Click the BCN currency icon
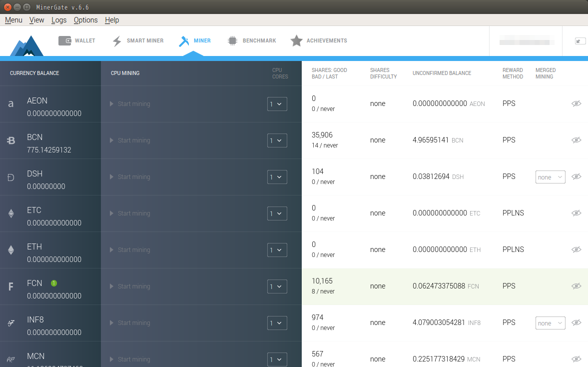This screenshot has height=367, width=588. (11, 140)
